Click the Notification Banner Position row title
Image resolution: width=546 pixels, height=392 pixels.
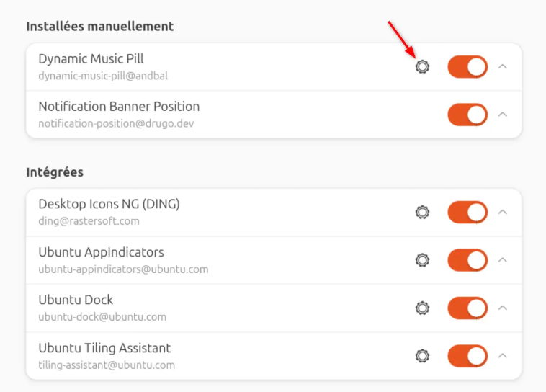(x=119, y=107)
